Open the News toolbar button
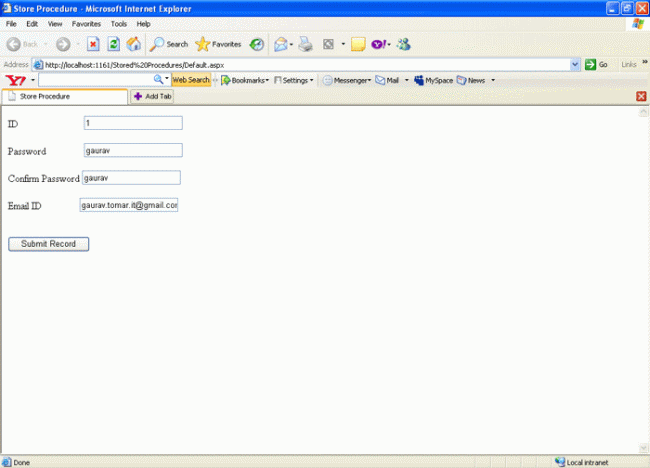The image size is (650, 468). (x=471, y=80)
